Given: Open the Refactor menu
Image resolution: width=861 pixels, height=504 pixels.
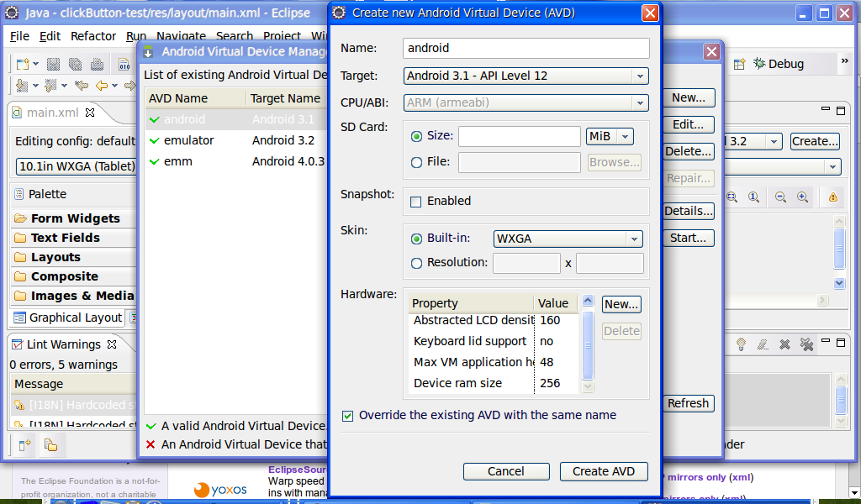Looking at the screenshot, I should coord(92,36).
